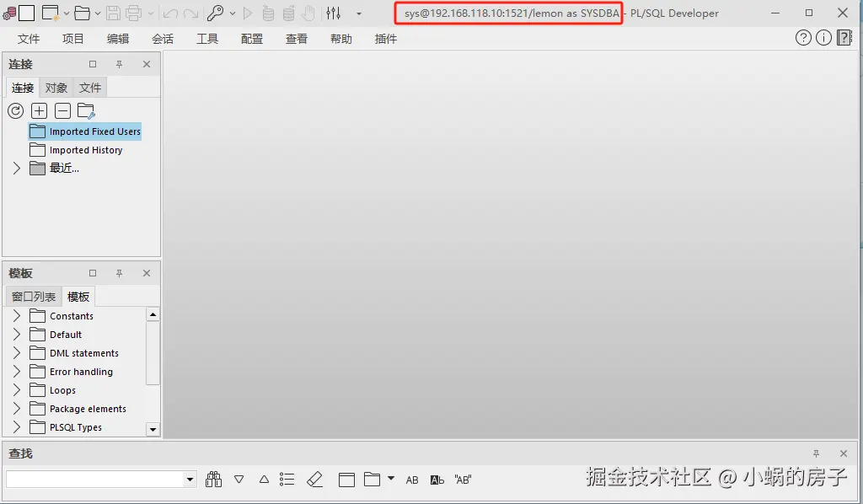This screenshot has height=504, width=863.
Task: Click the New window toolbar icon
Action: (x=50, y=13)
